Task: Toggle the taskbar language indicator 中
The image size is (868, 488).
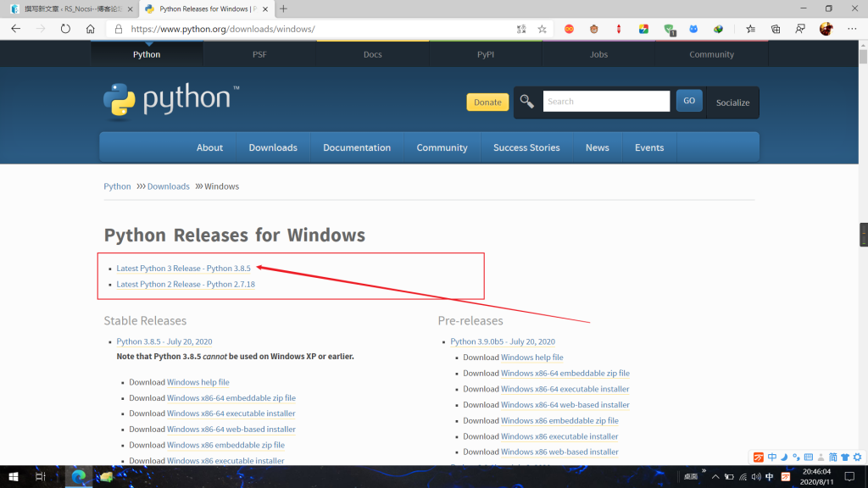Action: point(770,476)
